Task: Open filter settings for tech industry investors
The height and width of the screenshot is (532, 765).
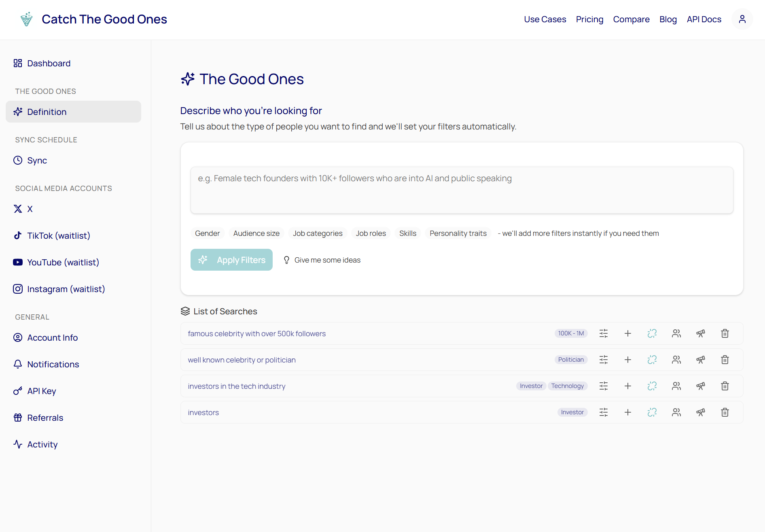Action: [604, 386]
